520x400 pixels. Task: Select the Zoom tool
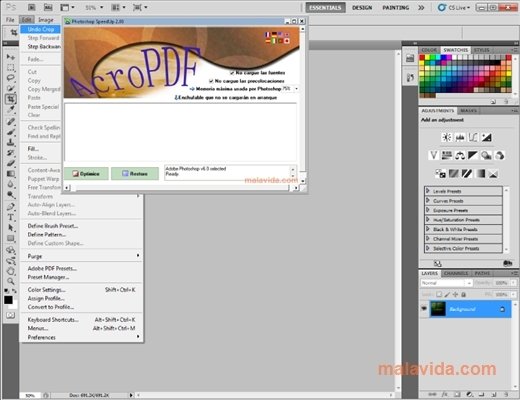click(x=10, y=281)
